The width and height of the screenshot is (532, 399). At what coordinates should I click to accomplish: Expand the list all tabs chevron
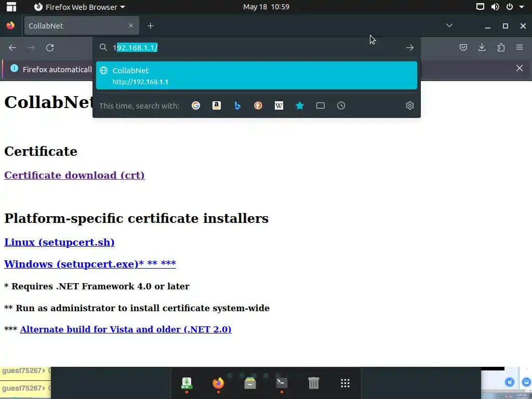[449, 25]
